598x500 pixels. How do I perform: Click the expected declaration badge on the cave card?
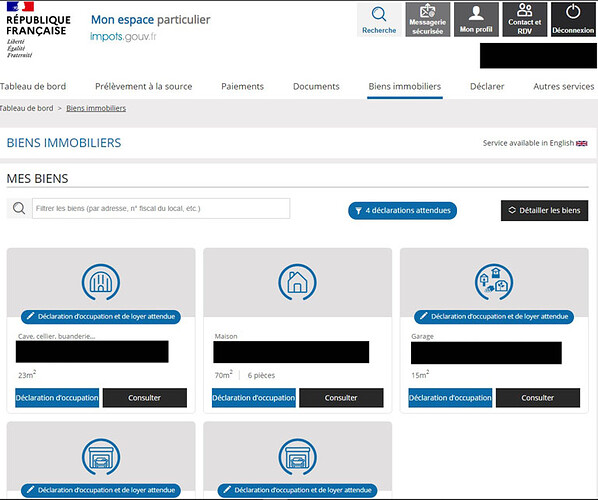(101, 317)
